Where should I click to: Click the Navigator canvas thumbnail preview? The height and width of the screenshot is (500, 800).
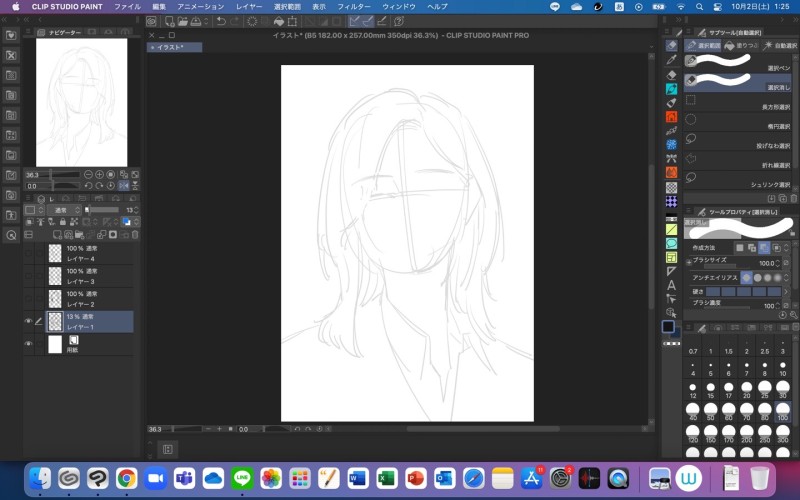[x=82, y=102]
